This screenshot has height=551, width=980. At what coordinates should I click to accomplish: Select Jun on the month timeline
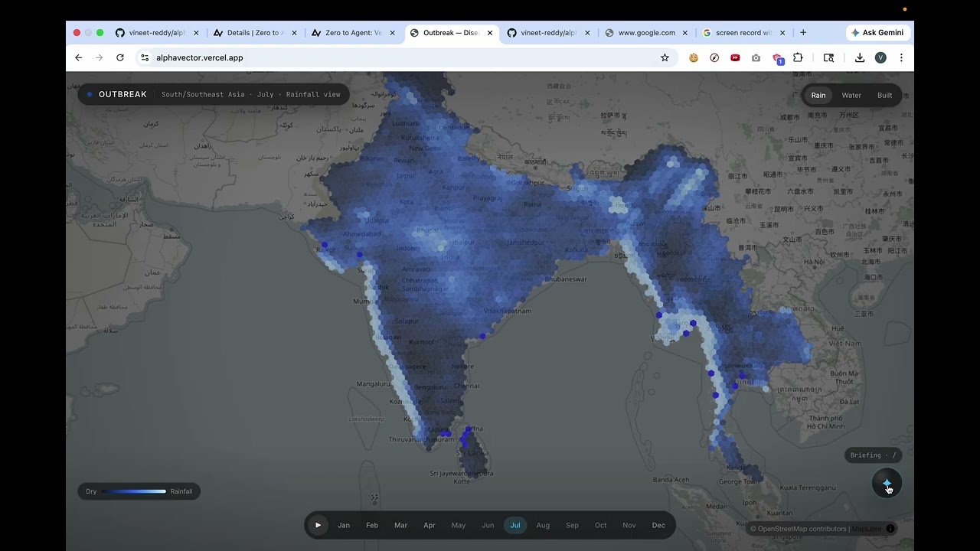488,525
